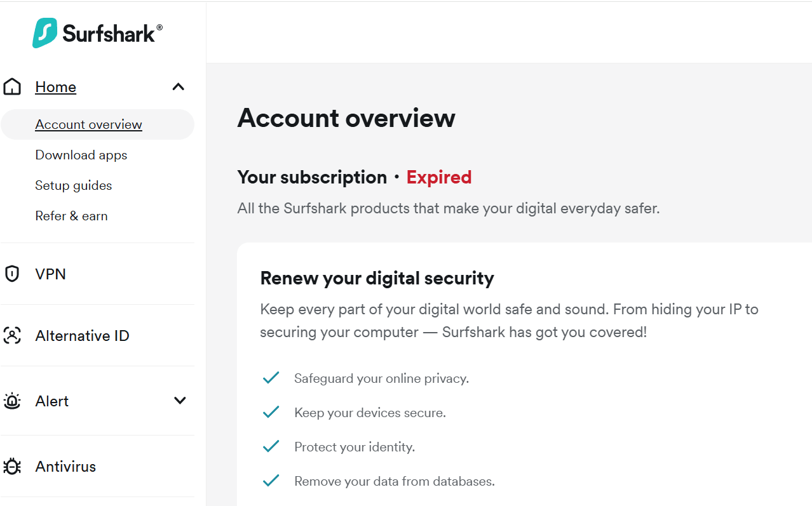812x506 pixels.
Task: Open the Download apps section
Action: (x=81, y=154)
